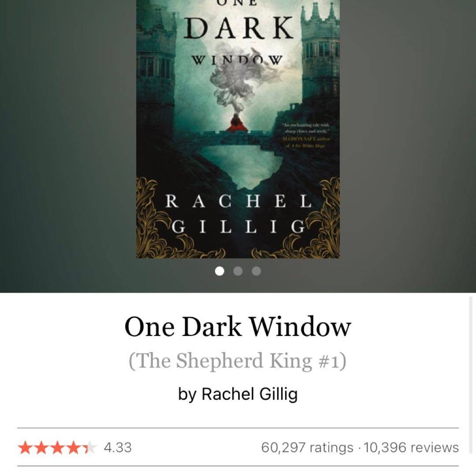476x476 pixels.
Task: Tap the third rating star
Action: [57, 448]
